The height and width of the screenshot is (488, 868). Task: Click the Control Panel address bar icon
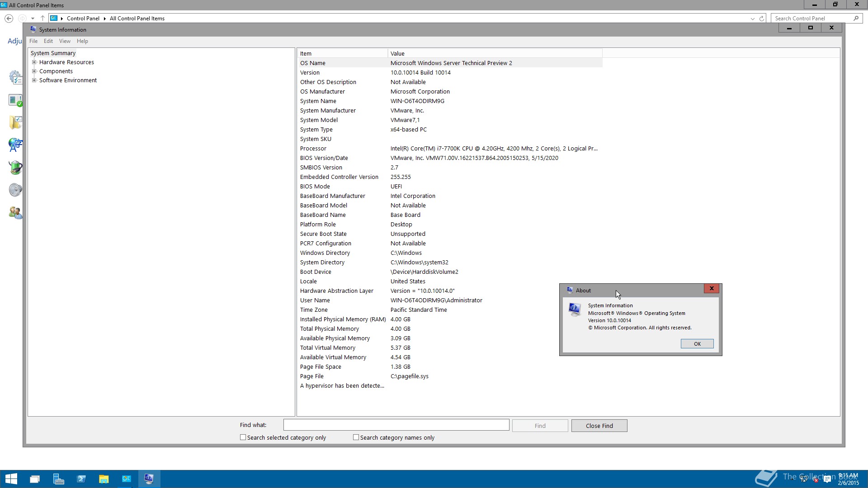(54, 19)
